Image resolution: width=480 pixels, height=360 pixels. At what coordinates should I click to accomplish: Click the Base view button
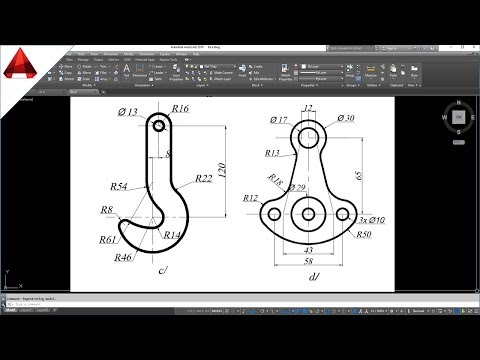(414, 71)
